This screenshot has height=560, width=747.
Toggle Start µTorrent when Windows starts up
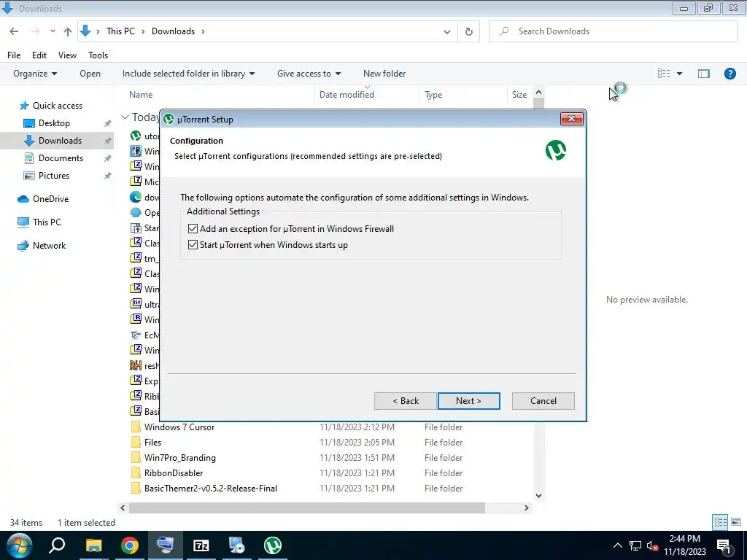[193, 245]
